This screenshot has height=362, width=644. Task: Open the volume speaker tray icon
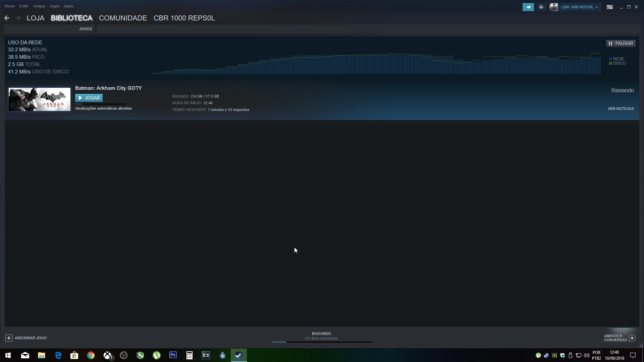pyautogui.click(x=587, y=355)
